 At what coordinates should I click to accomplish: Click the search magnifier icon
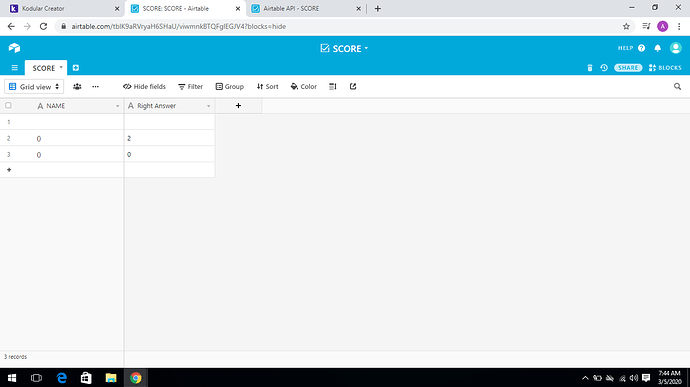click(677, 87)
